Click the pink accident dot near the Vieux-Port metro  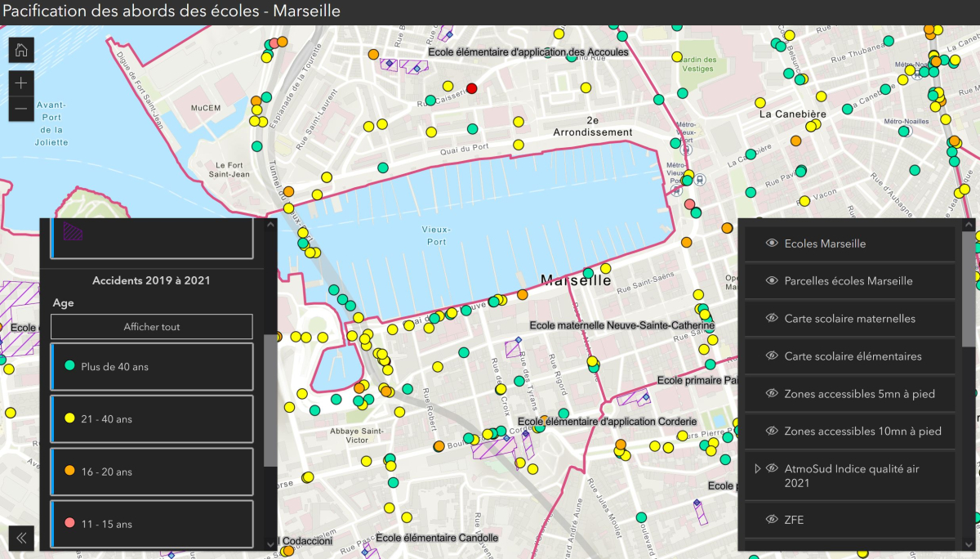[689, 203]
